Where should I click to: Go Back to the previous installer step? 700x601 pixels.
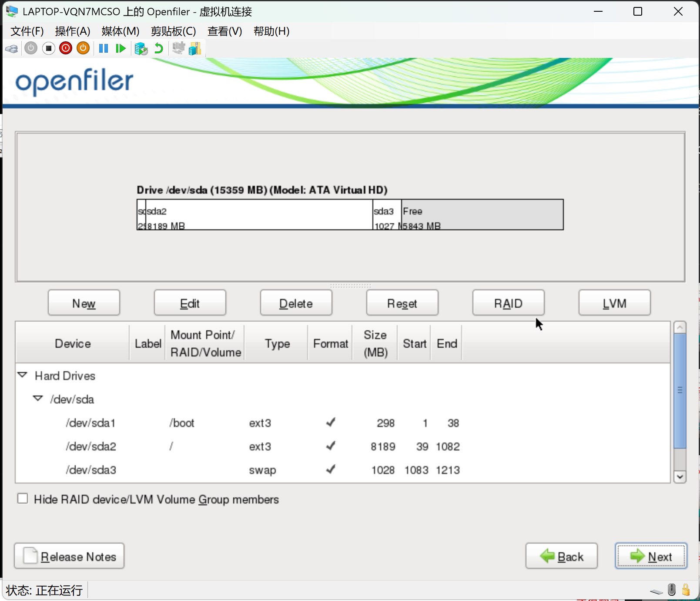pos(562,556)
